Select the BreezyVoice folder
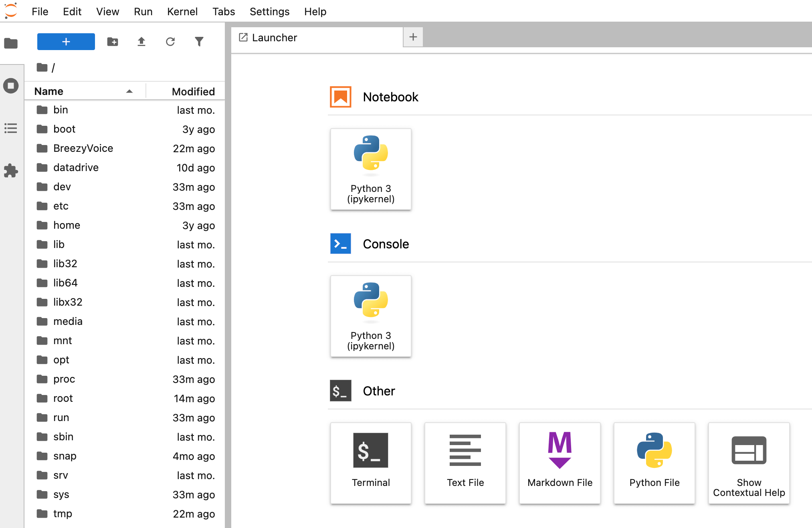Screen dimensions: 812x528 pyautogui.click(x=125, y=148)
